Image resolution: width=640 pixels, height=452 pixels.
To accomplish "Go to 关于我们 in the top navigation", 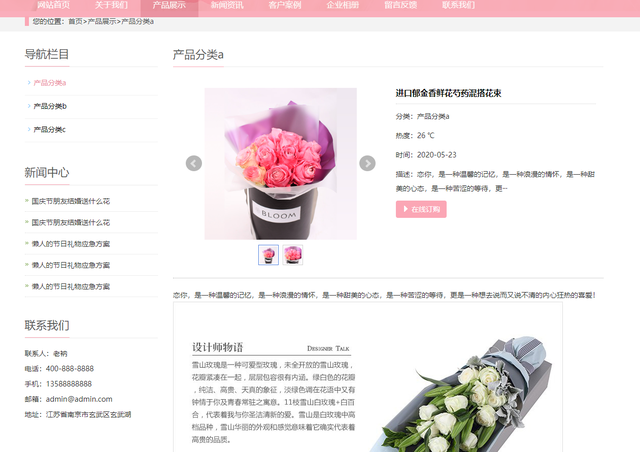I will pos(111,5).
